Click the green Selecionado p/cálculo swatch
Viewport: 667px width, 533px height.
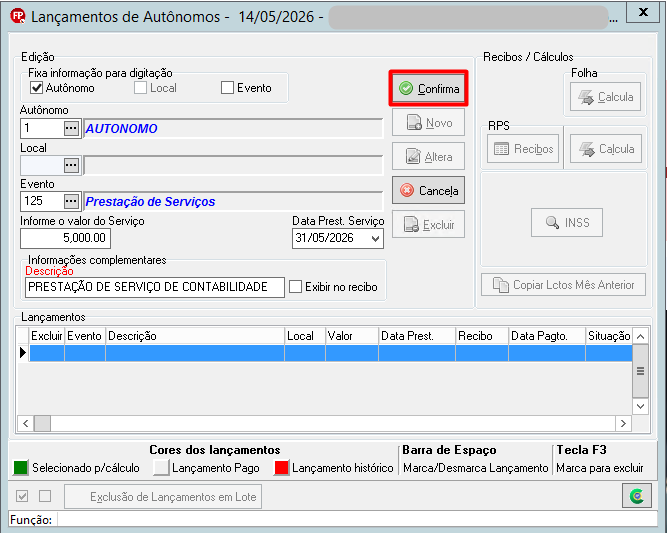click(20, 467)
